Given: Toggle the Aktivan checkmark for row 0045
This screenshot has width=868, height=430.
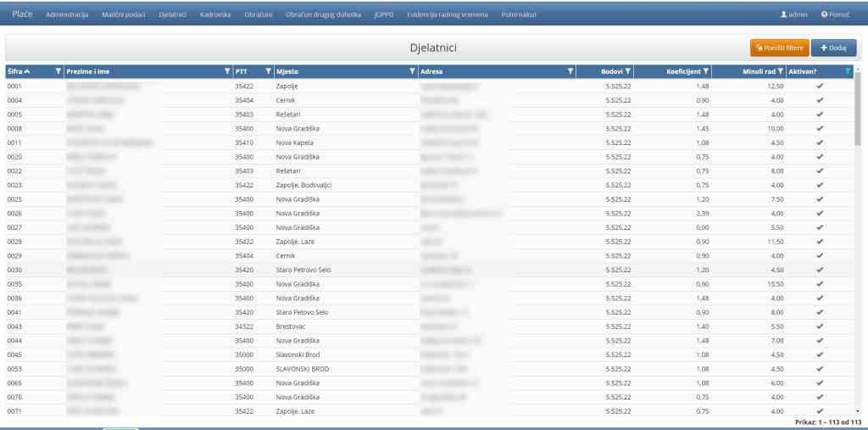Looking at the screenshot, I should tap(820, 355).
